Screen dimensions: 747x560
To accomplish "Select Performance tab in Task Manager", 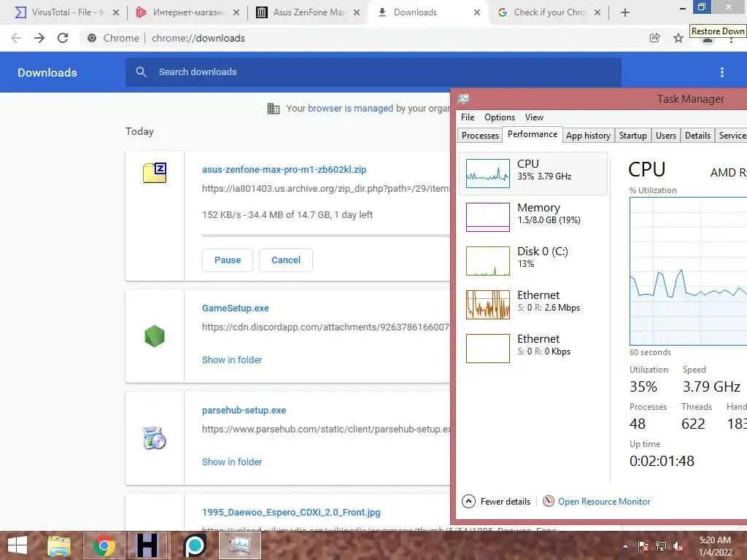I will [532, 134].
